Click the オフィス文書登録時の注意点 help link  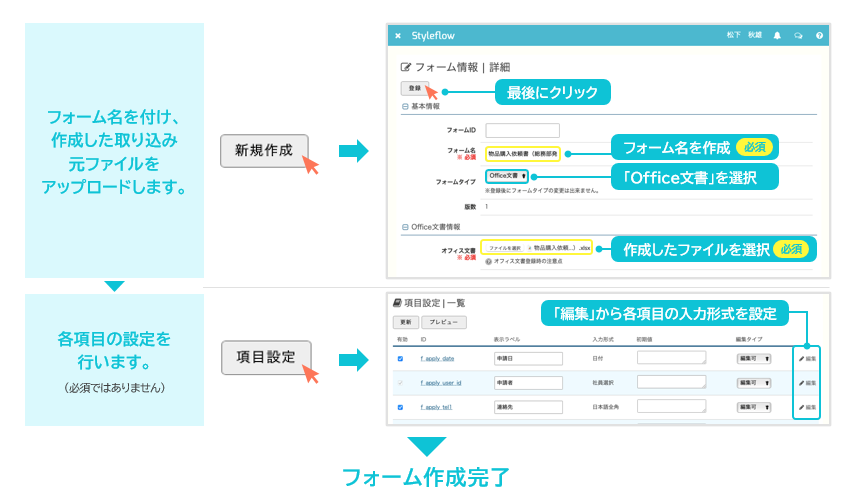pos(528,262)
